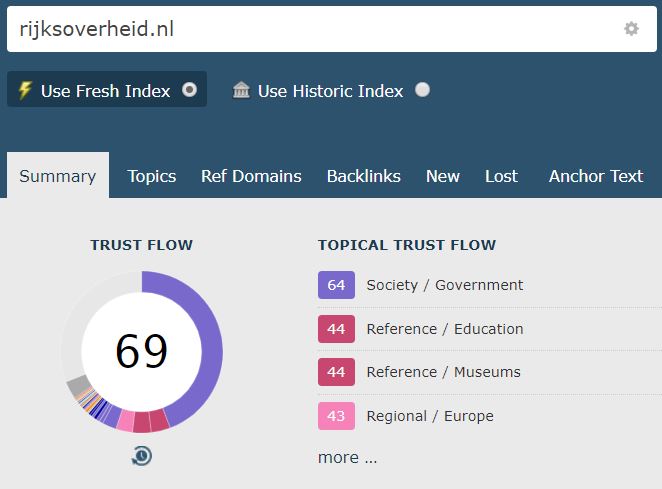Image resolution: width=662 pixels, height=489 pixels.
Task: Switch to the Summary tab
Action: tap(58, 175)
